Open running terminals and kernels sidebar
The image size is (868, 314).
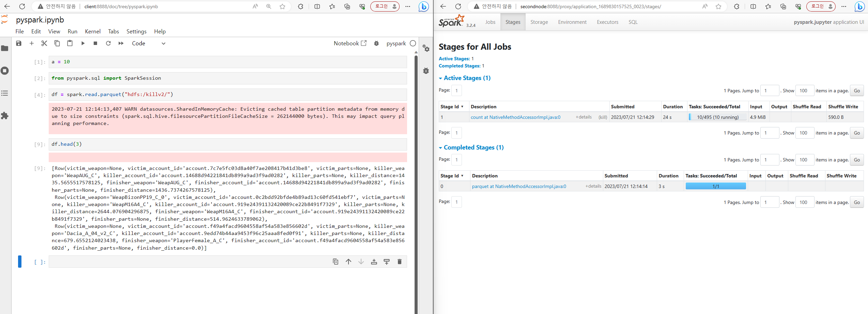[x=5, y=71]
